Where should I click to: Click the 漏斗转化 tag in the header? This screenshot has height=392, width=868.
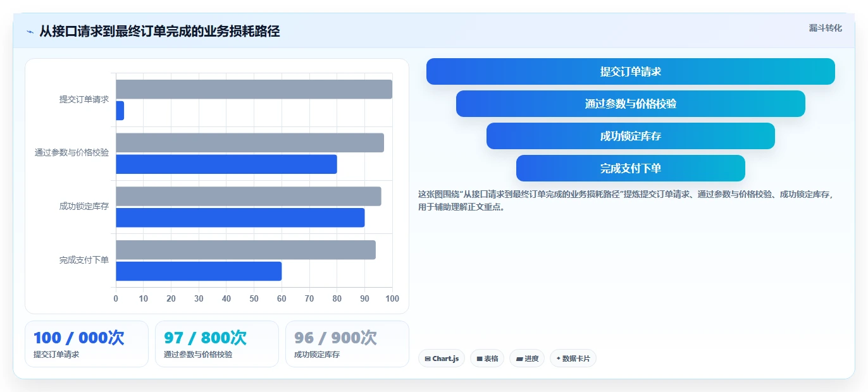tap(825, 28)
